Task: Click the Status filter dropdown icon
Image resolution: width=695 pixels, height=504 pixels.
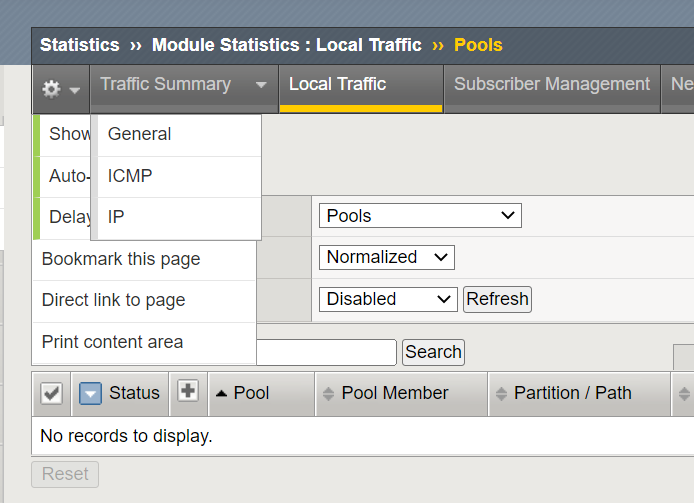Action: [90, 394]
